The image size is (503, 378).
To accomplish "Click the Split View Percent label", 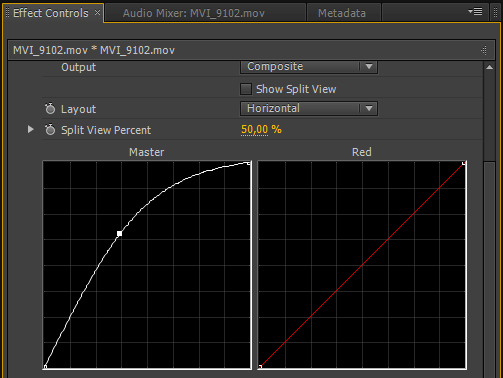I will [106, 130].
